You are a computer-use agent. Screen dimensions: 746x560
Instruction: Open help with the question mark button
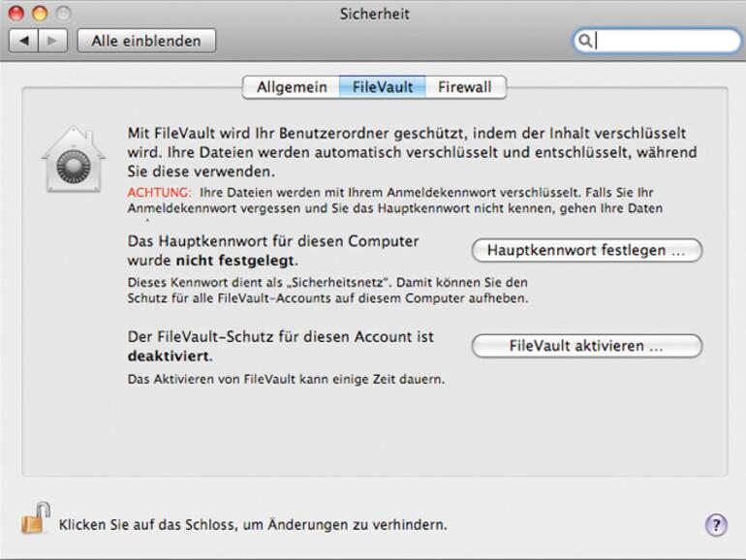[716, 525]
